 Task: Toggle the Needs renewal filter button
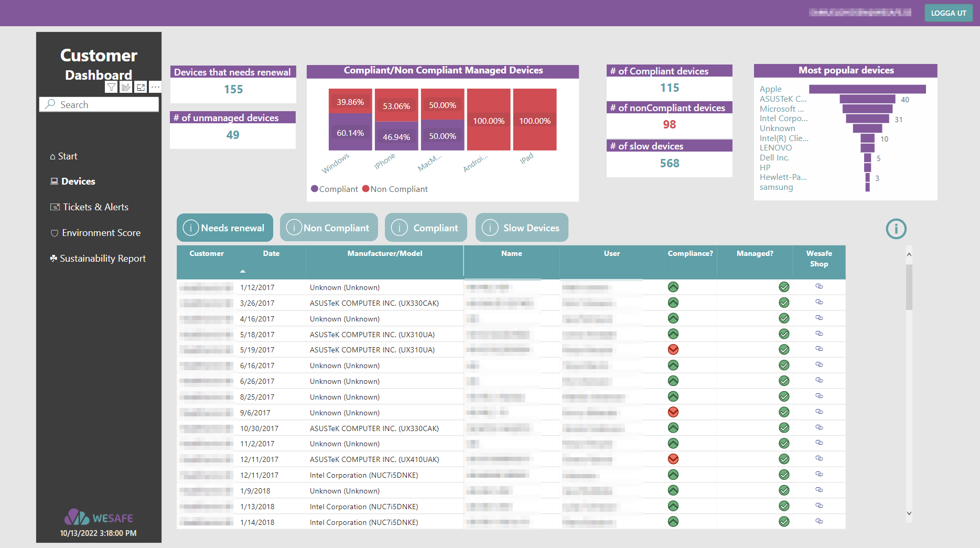tap(225, 228)
